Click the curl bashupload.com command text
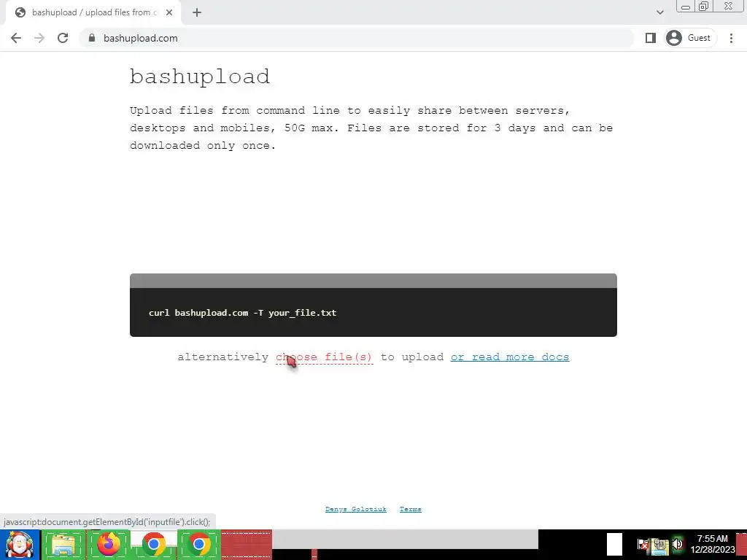The height and width of the screenshot is (560, 747). point(242,313)
